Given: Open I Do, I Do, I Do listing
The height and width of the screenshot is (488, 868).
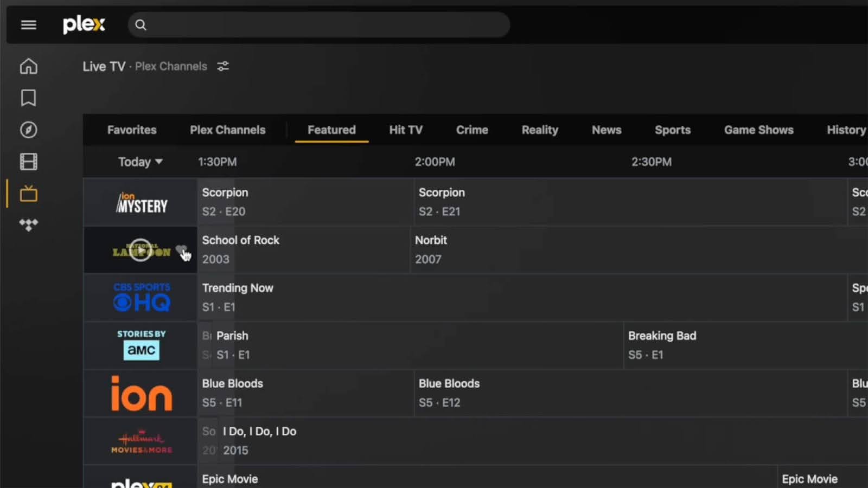Looking at the screenshot, I should coord(543,441).
